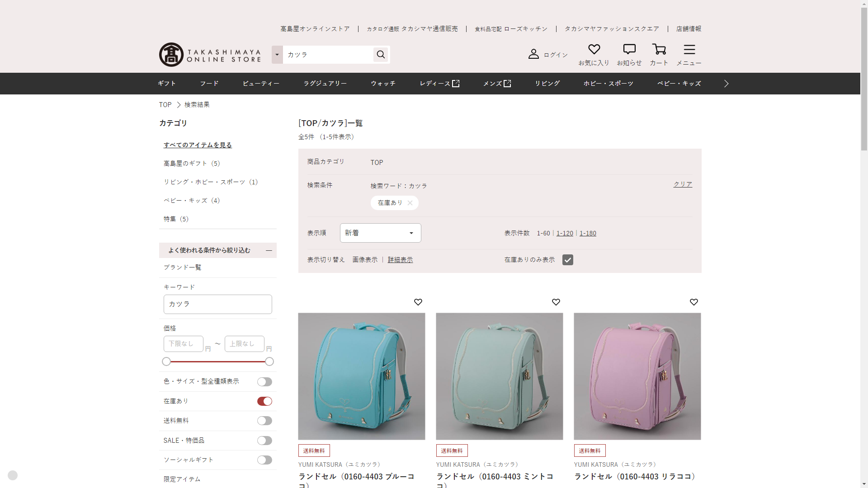This screenshot has height=488, width=868.
Task: Uncheck 在庫ありのみ表示 checkbox
Action: (567, 260)
